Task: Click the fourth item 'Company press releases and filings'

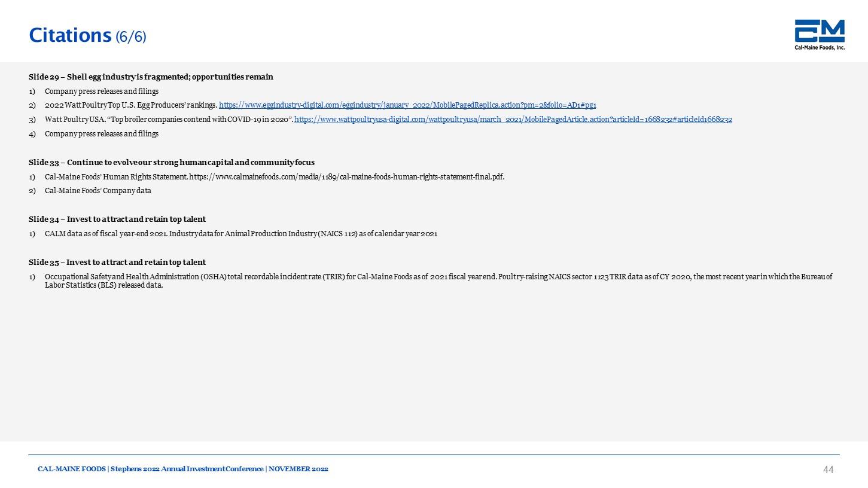Action: [102, 134]
